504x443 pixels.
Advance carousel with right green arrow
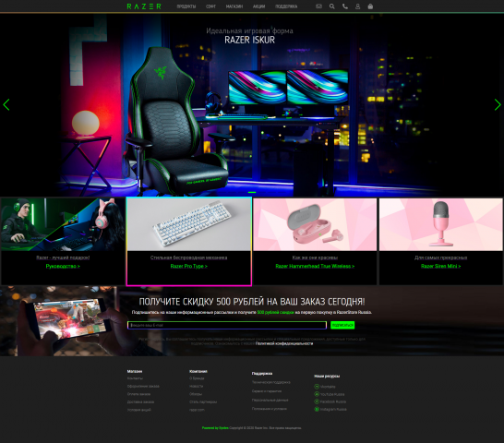coord(498,105)
